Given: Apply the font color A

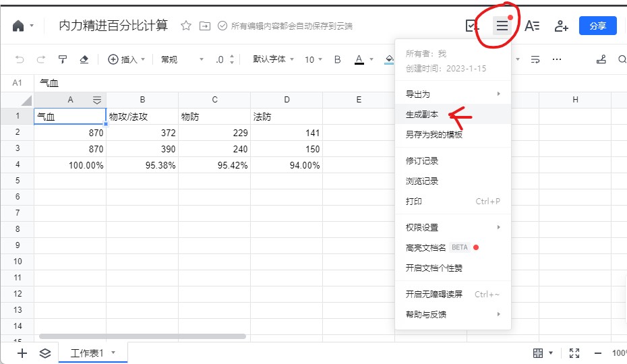Looking at the screenshot, I should point(359,59).
